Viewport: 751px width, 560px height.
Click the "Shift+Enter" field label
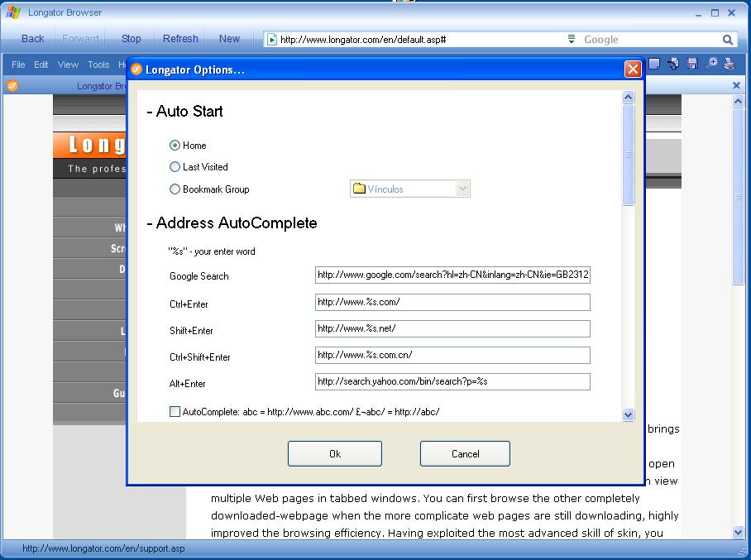191,331
